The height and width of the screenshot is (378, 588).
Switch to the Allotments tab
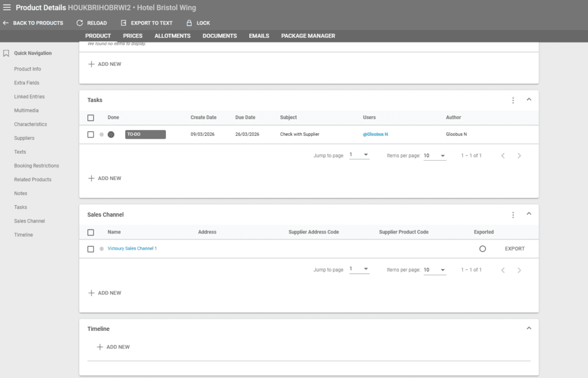coord(172,36)
